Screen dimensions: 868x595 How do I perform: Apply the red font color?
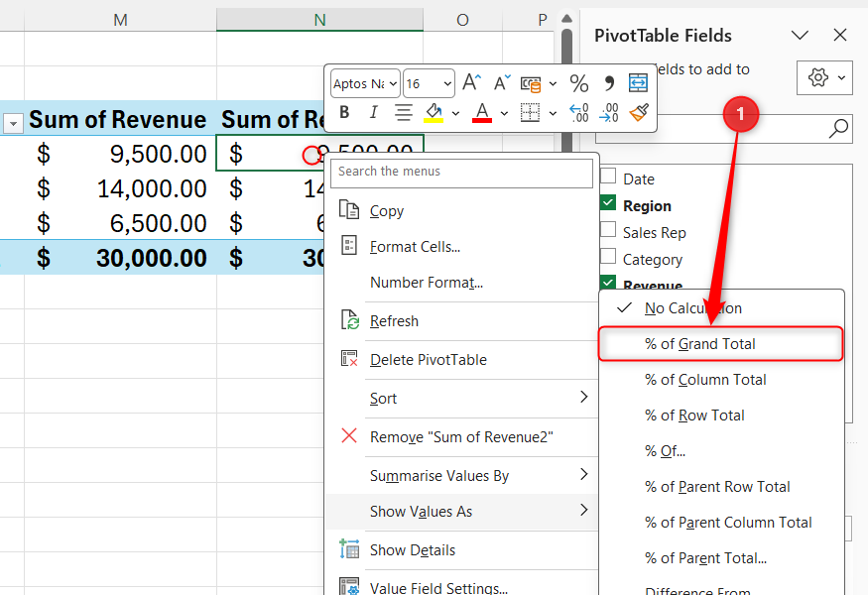(x=482, y=113)
